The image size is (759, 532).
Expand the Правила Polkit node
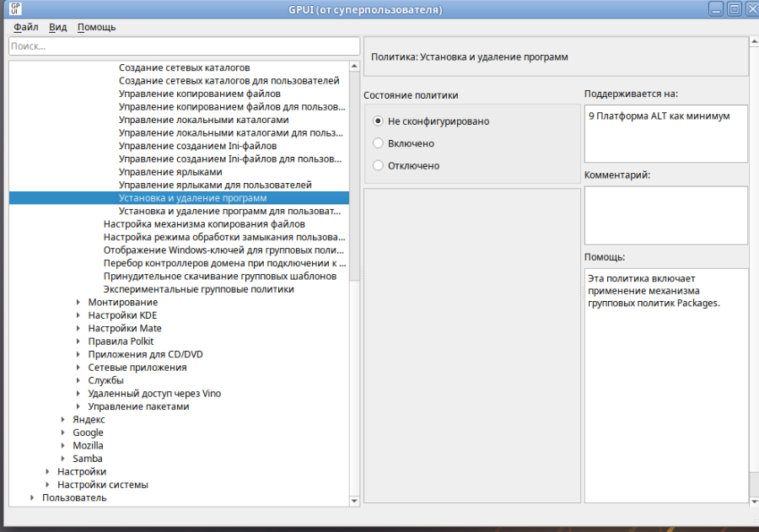78,341
